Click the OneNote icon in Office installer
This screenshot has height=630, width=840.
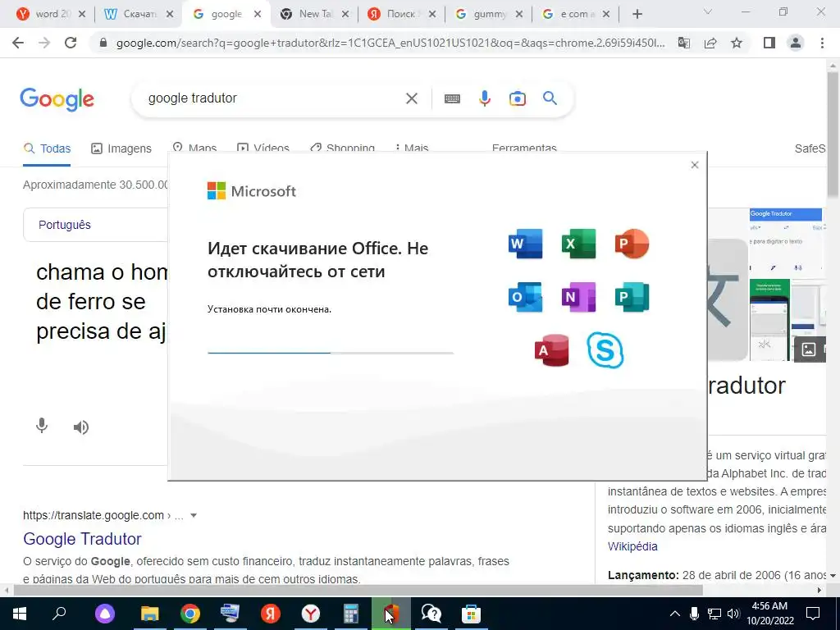(578, 297)
